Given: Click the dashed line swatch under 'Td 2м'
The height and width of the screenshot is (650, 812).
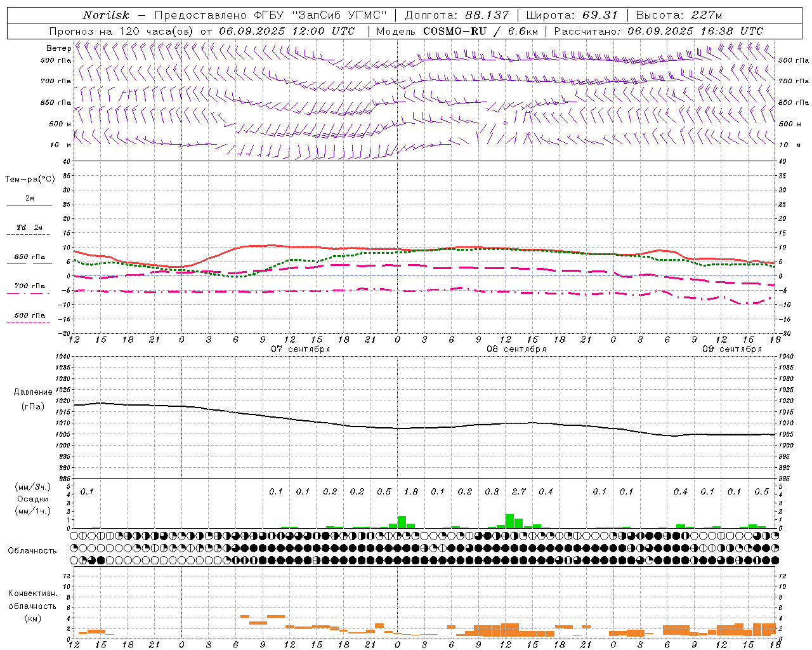Looking at the screenshot, I should pos(28,235).
